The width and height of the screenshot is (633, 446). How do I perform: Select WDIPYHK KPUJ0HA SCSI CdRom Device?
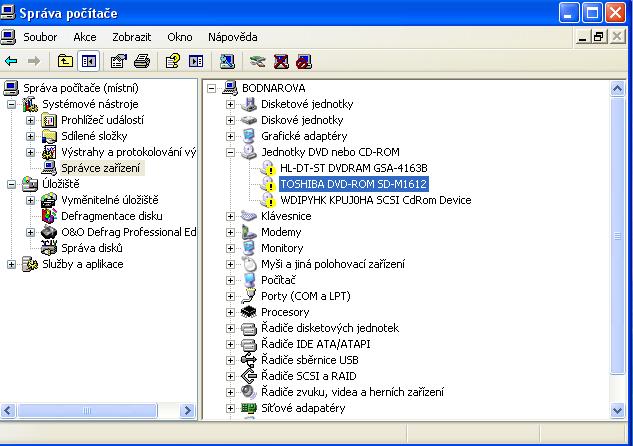pos(375,200)
